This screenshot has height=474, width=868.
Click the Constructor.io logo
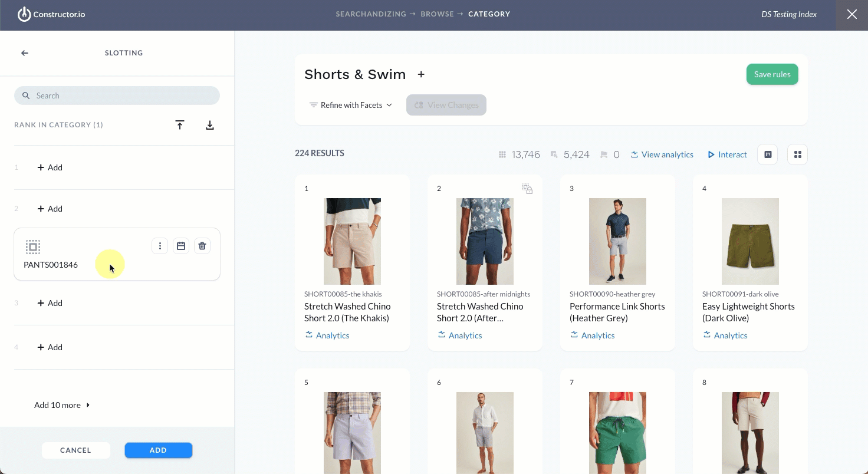point(51,14)
